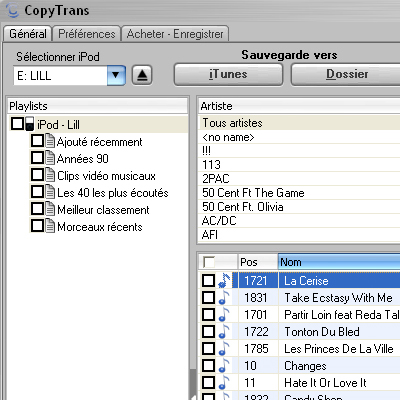
Task: Select artist AC/DC
Action: [299, 221]
